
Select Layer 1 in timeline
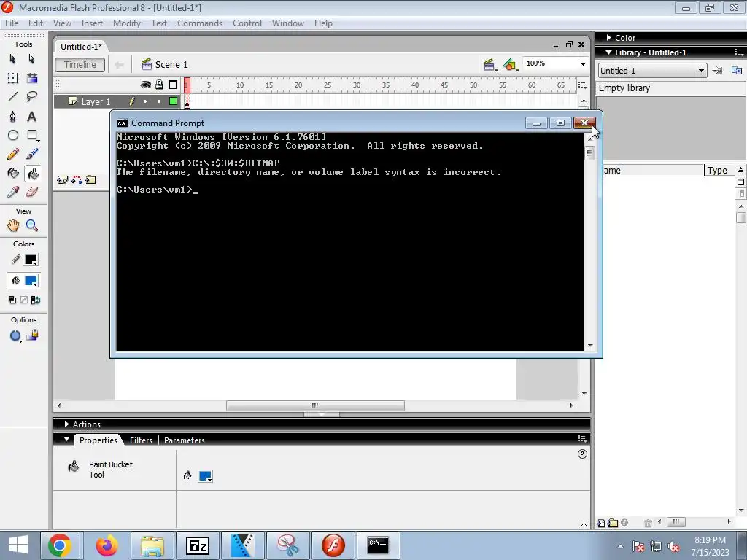[x=96, y=101]
